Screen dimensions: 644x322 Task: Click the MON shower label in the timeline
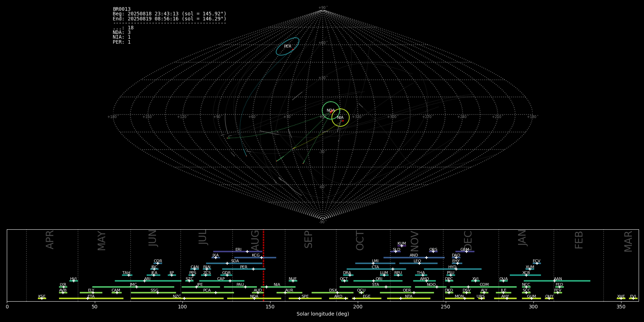coord(459,297)
